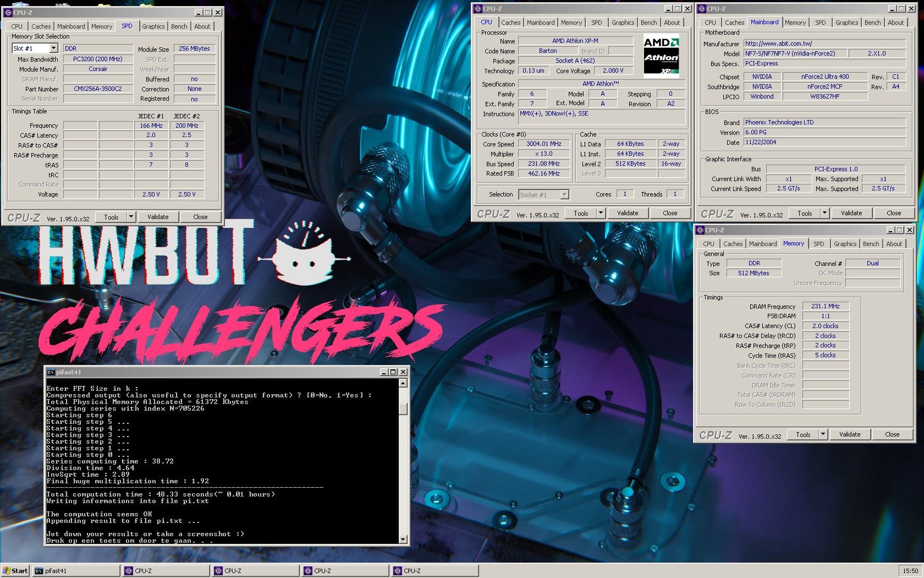Select pifast41 taskbar button

coord(76,571)
